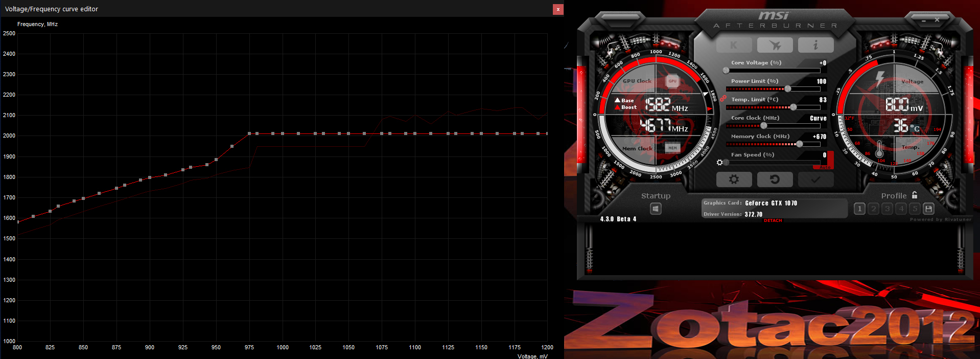Select the curve point at 950 mV
The image size is (980, 359).
[x=216, y=160]
